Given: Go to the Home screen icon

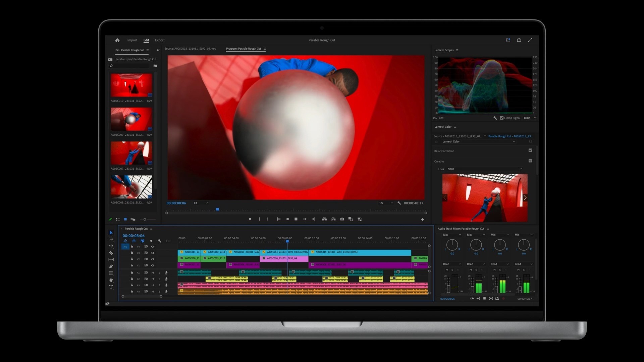Looking at the screenshot, I should click(x=117, y=40).
